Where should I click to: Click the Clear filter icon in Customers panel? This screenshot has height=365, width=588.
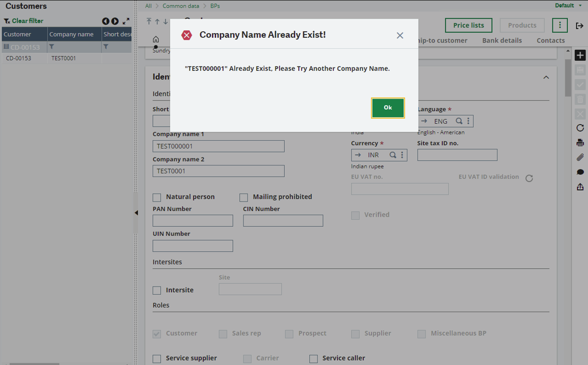coord(8,21)
